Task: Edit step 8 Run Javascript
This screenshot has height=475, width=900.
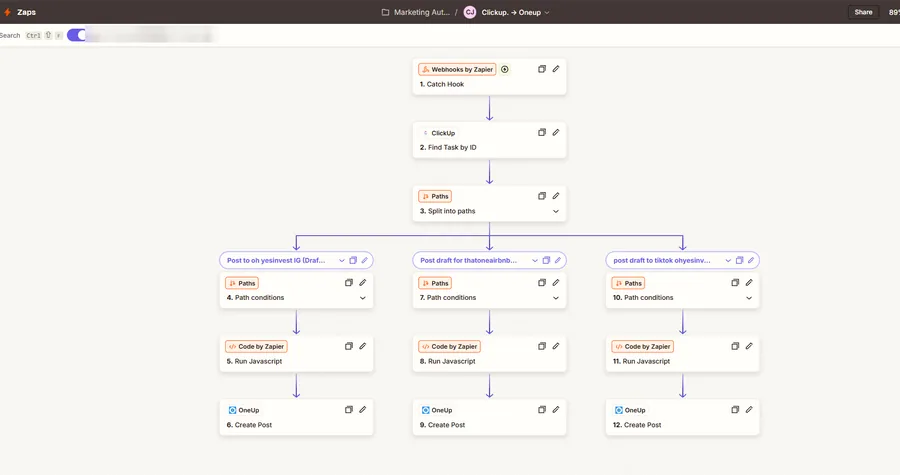Action: 556,346
